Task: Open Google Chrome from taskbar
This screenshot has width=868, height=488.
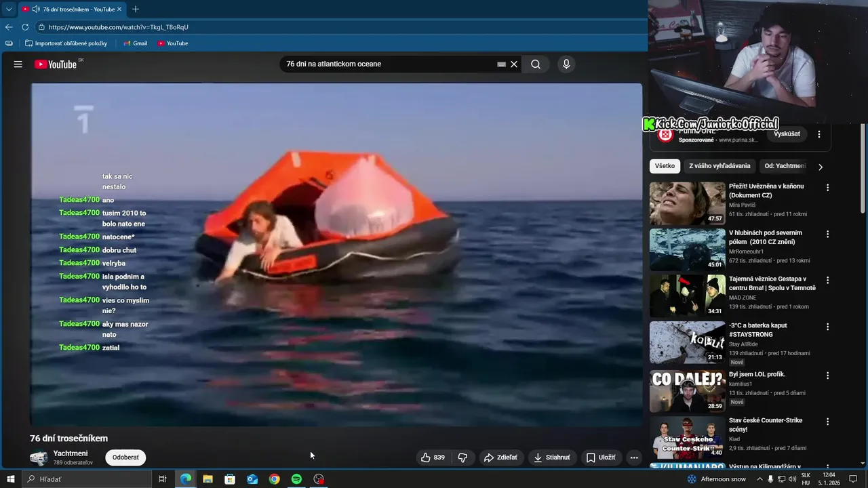Action: coord(274,479)
